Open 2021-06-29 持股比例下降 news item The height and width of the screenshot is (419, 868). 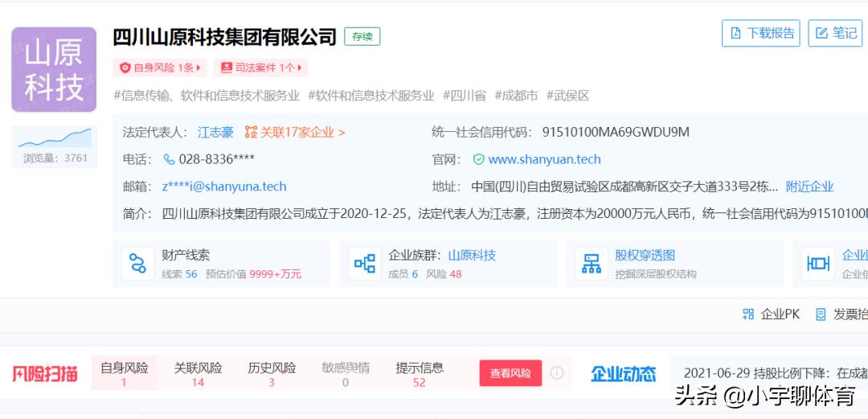pyautogui.click(x=776, y=373)
